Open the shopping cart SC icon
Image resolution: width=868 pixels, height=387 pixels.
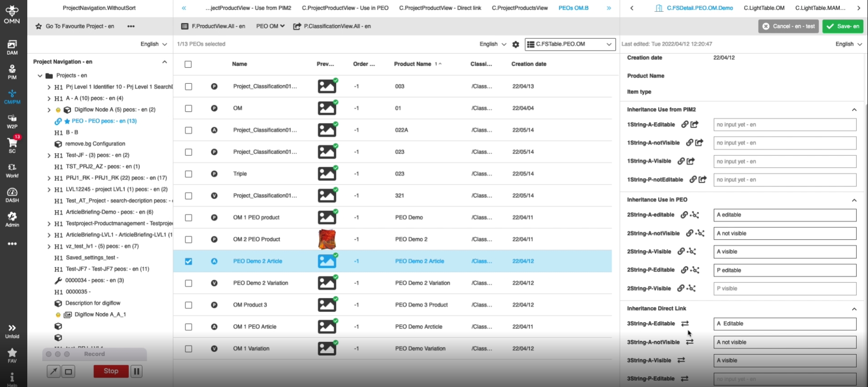(12, 145)
